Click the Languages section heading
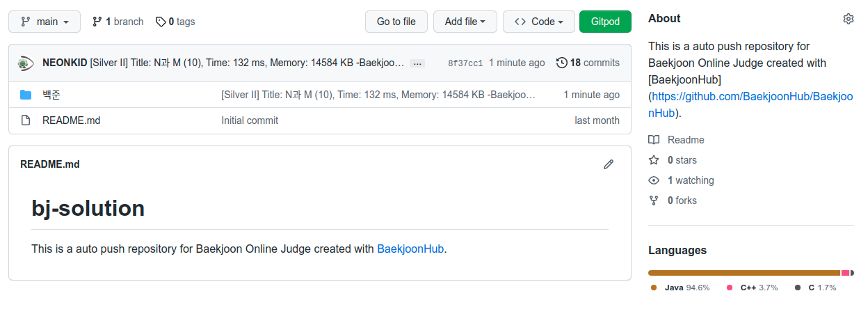Image resolution: width=868 pixels, height=314 pixels. (677, 250)
